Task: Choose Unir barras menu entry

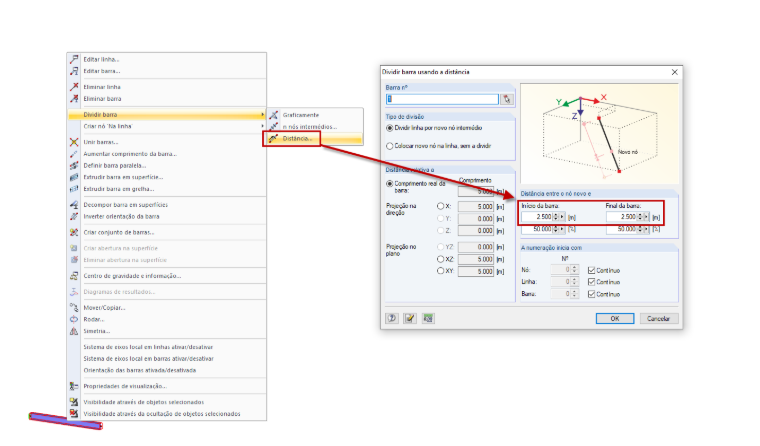Action: [x=167, y=142]
